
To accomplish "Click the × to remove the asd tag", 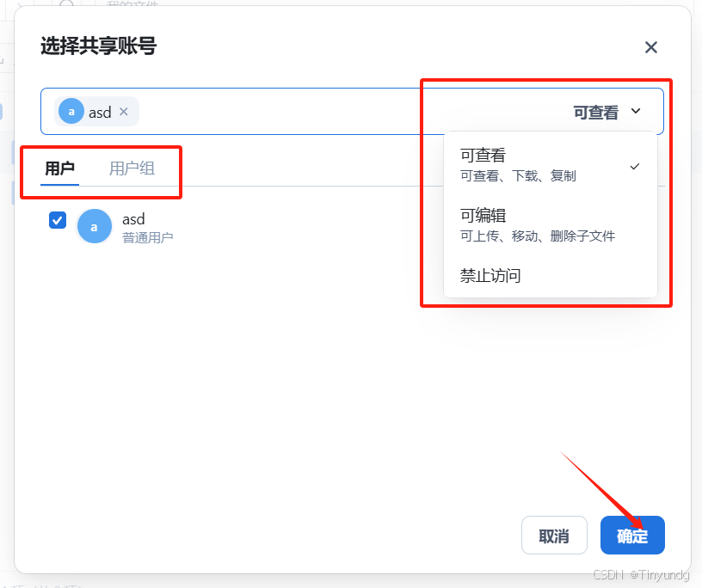I will (x=123, y=111).
